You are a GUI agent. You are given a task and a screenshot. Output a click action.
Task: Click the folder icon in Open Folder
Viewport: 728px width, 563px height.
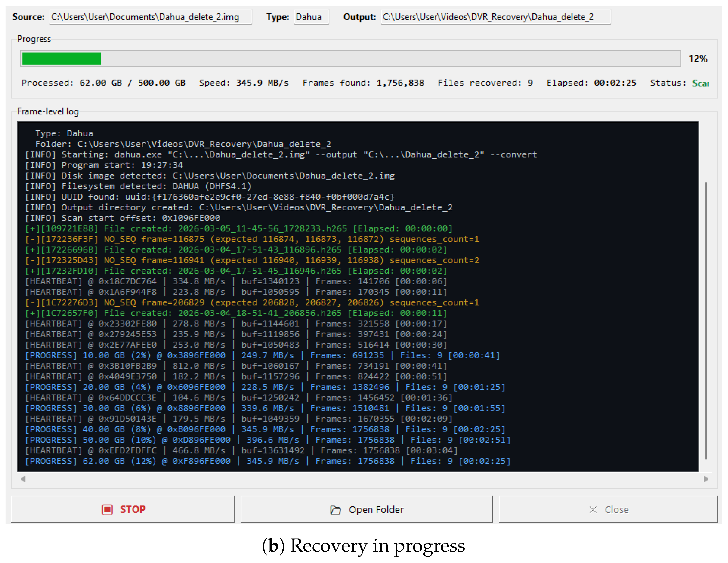[x=335, y=510]
